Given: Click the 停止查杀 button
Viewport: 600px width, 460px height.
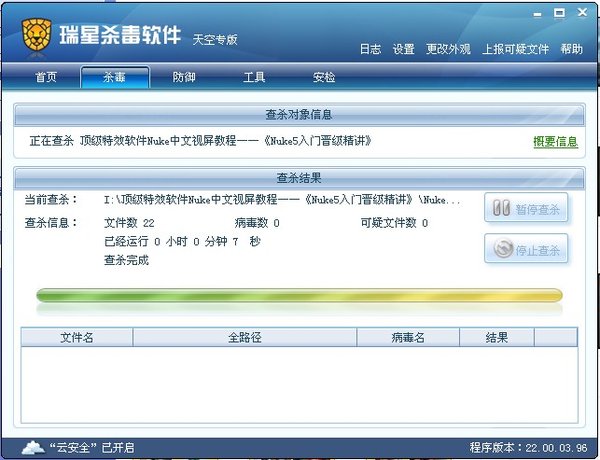Looking at the screenshot, I should [x=526, y=248].
